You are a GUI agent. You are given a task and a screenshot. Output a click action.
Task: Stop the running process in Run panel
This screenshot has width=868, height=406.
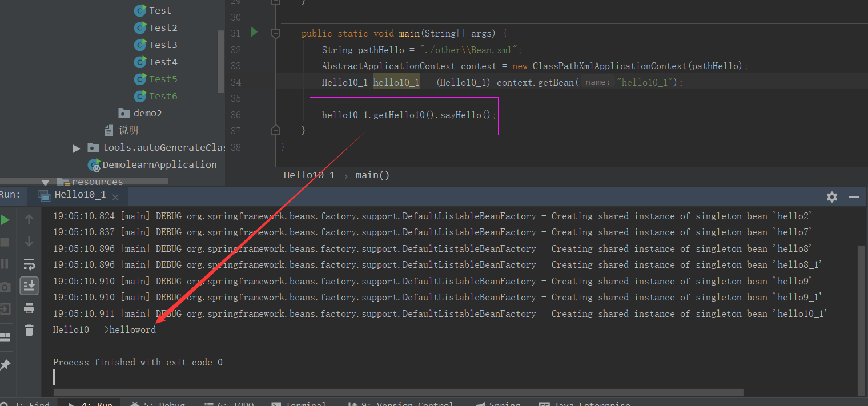point(5,242)
